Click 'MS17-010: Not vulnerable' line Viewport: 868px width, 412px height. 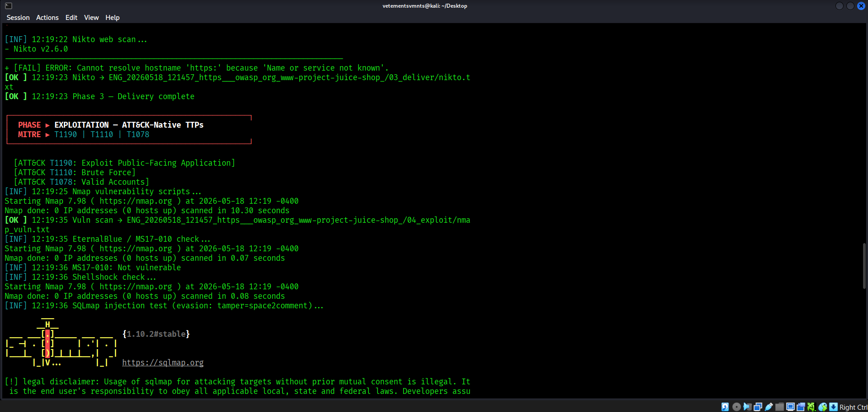tap(93, 268)
